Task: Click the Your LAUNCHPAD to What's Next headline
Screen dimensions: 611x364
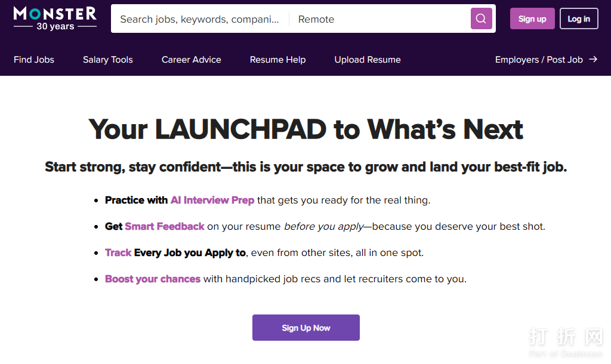Action: point(305,129)
